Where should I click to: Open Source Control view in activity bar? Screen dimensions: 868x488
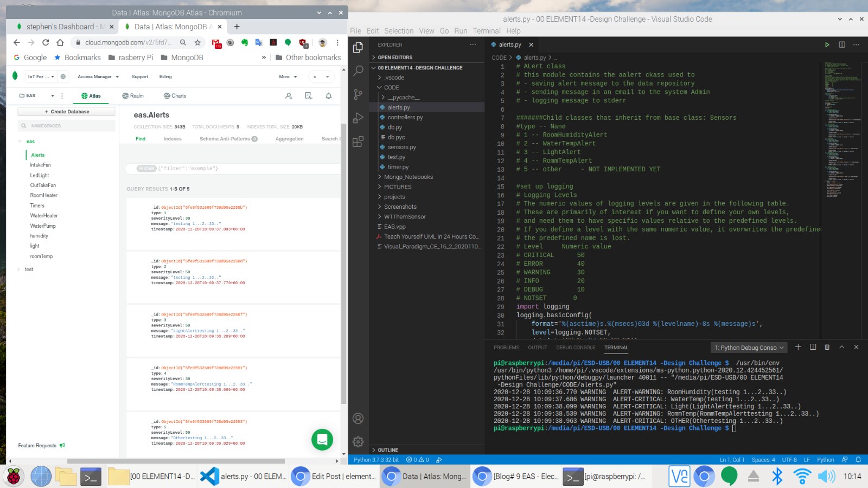coord(358,94)
